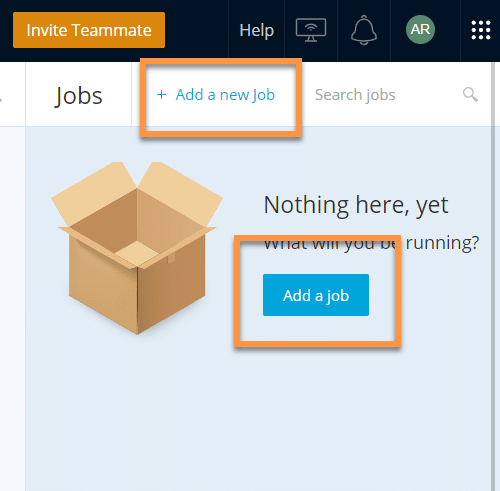Open the Help menu

click(256, 30)
